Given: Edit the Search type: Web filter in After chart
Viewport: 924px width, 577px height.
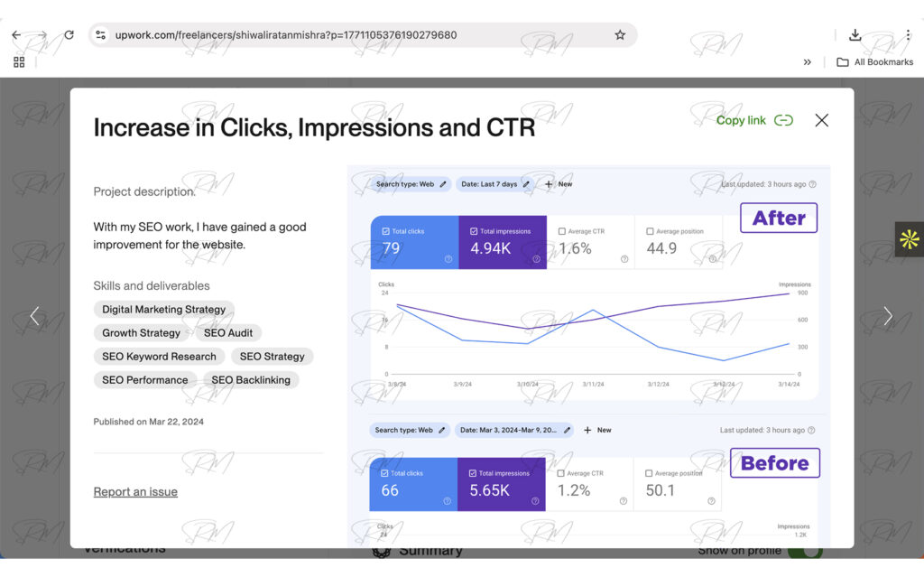Looking at the screenshot, I should [411, 184].
